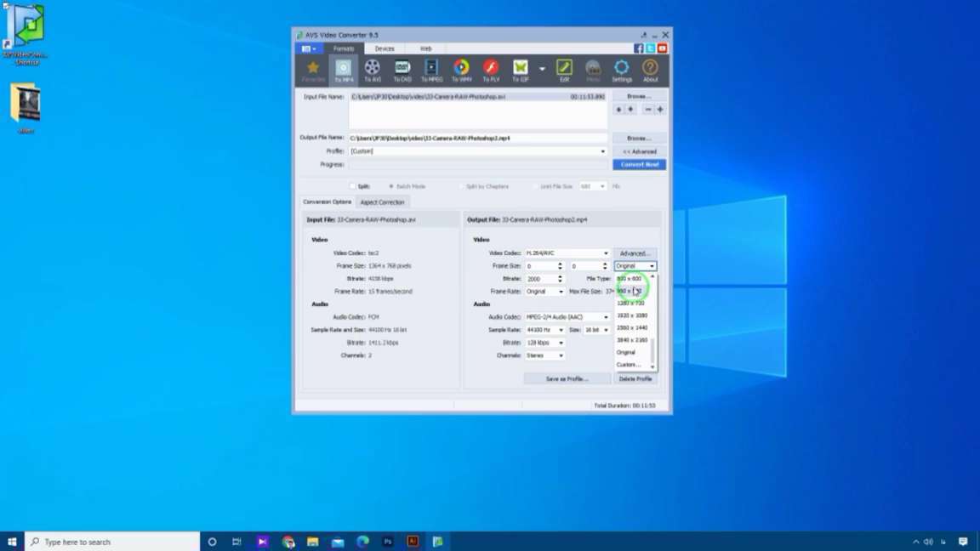The width and height of the screenshot is (980, 551).
Task: Browse for the output file location
Action: 639,138
